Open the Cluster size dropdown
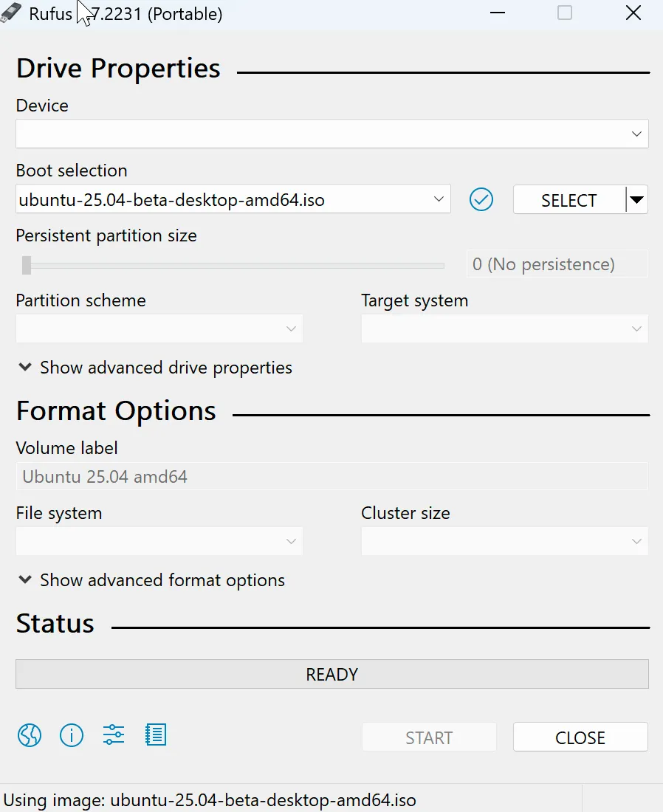663x812 pixels. [x=504, y=542]
